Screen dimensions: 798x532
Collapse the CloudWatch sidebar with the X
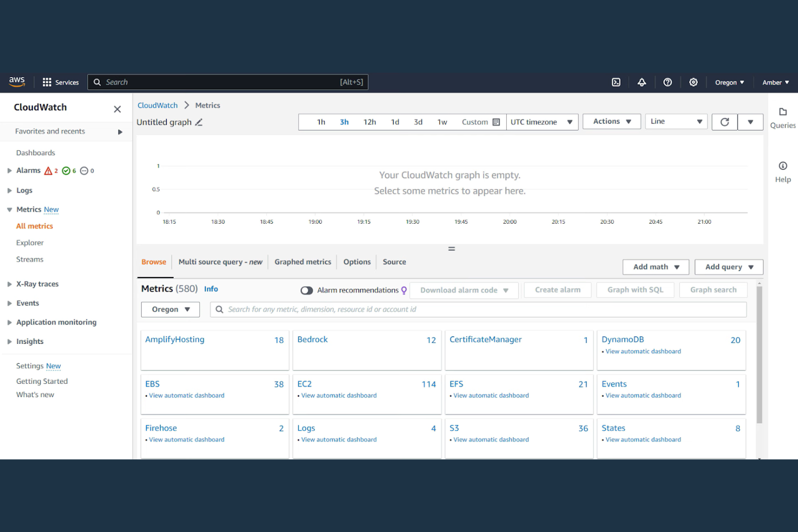(117, 109)
